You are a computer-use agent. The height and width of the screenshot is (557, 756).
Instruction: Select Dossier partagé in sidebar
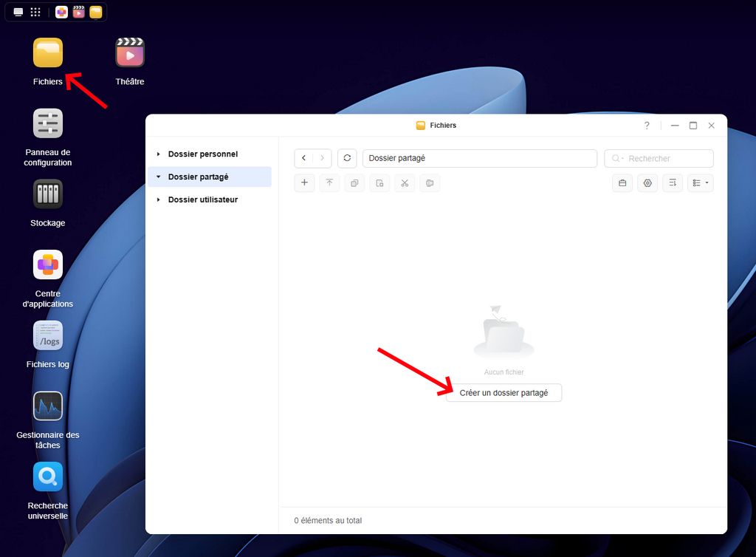click(x=198, y=177)
